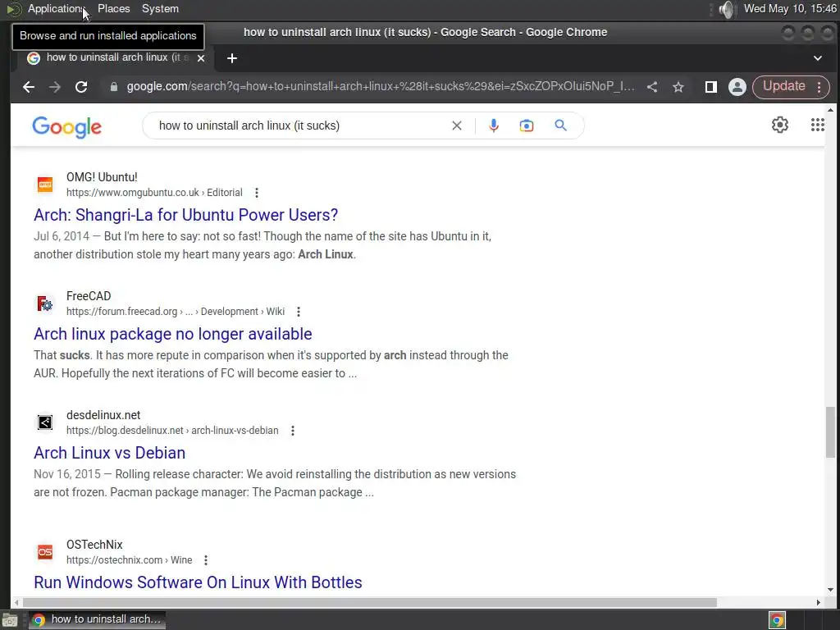Click the date and time clock
Screen dimensions: 840x630
pos(790,8)
